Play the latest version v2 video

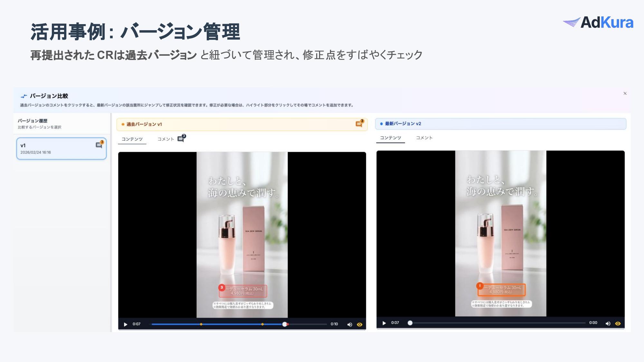(384, 323)
